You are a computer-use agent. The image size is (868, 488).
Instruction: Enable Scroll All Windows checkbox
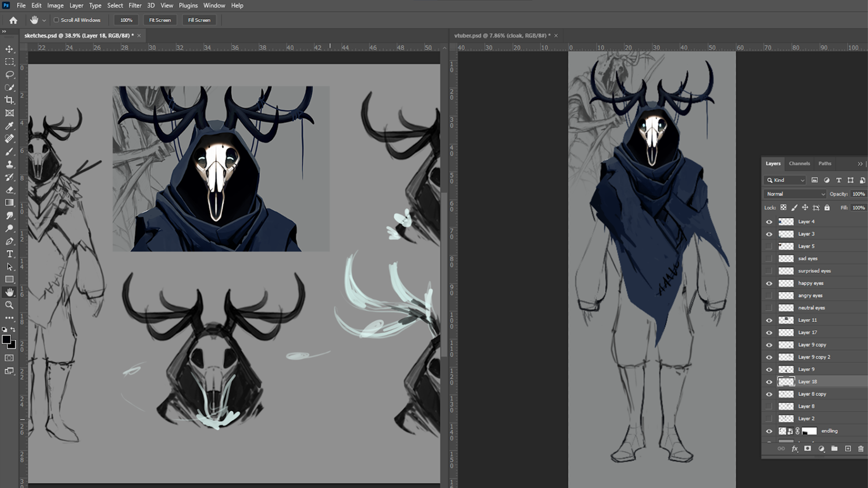point(57,20)
